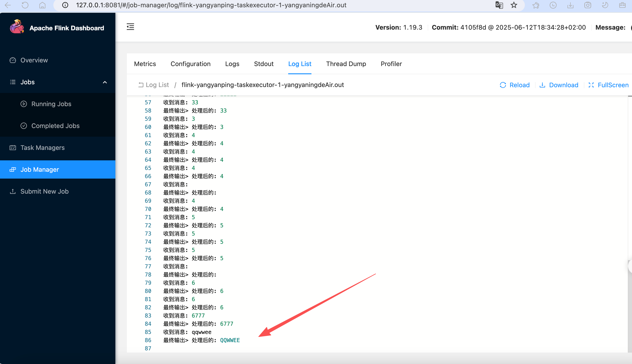Click the Apache Flink squirrel logo
Viewport: 632px width, 364px height.
17,27
